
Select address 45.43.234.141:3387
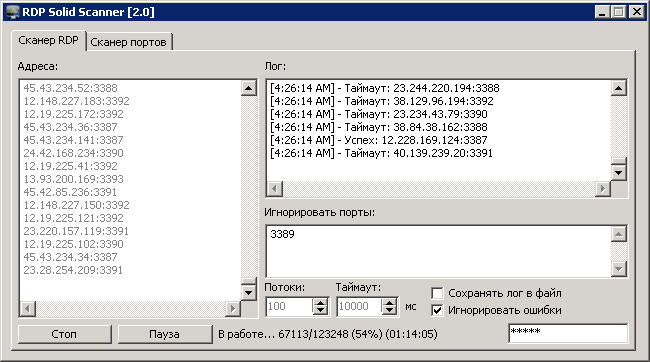73,140
